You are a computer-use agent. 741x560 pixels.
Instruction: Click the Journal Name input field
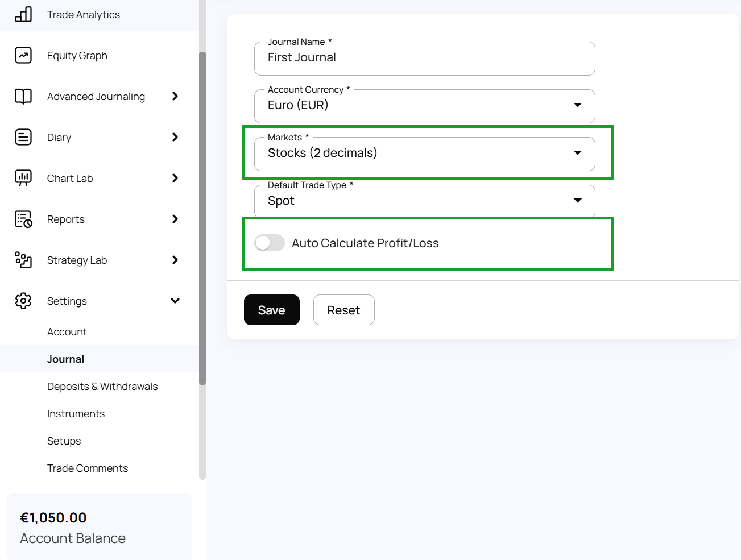tap(424, 58)
